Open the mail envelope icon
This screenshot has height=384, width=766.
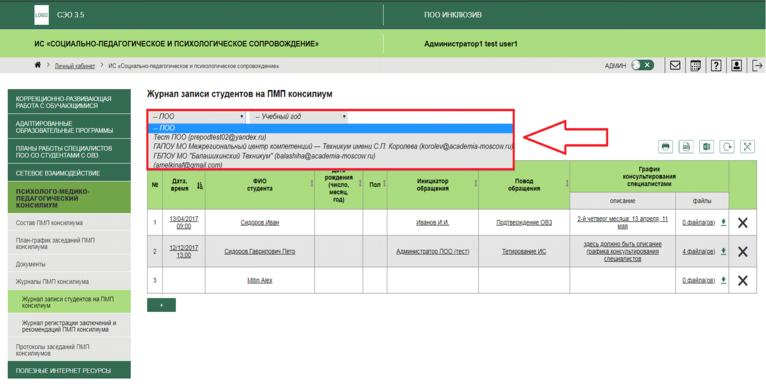(675, 65)
